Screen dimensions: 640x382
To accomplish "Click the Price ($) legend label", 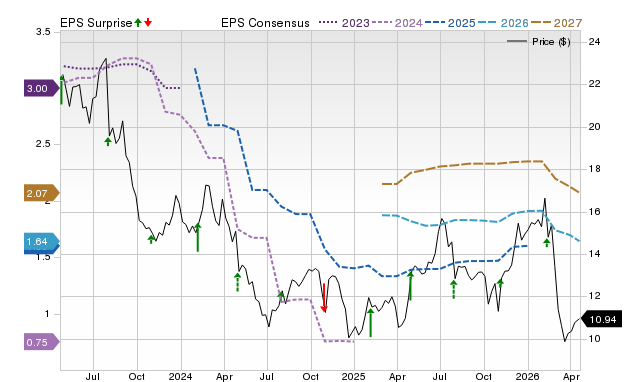I will click(x=551, y=42).
